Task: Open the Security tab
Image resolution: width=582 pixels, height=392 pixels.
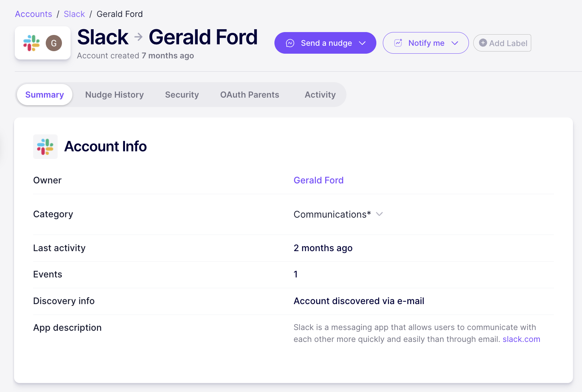Action: [182, 95]
